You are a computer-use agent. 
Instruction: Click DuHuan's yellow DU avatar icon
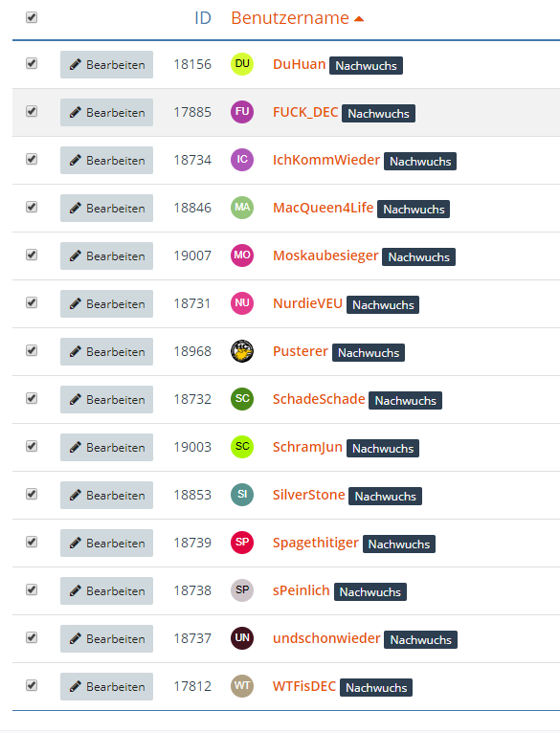coord(242,64)
